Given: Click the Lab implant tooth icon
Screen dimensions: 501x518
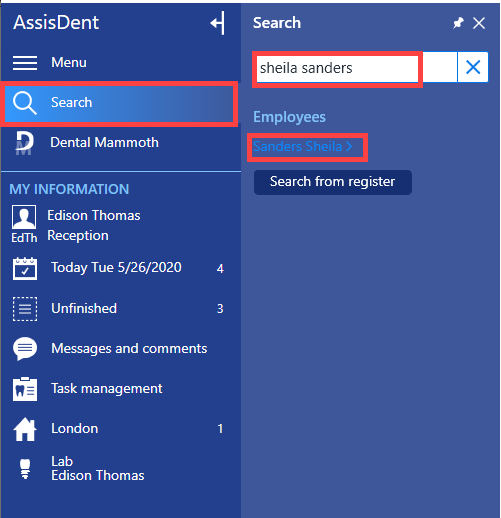Looking at the screenshot, I should point(25,469).
